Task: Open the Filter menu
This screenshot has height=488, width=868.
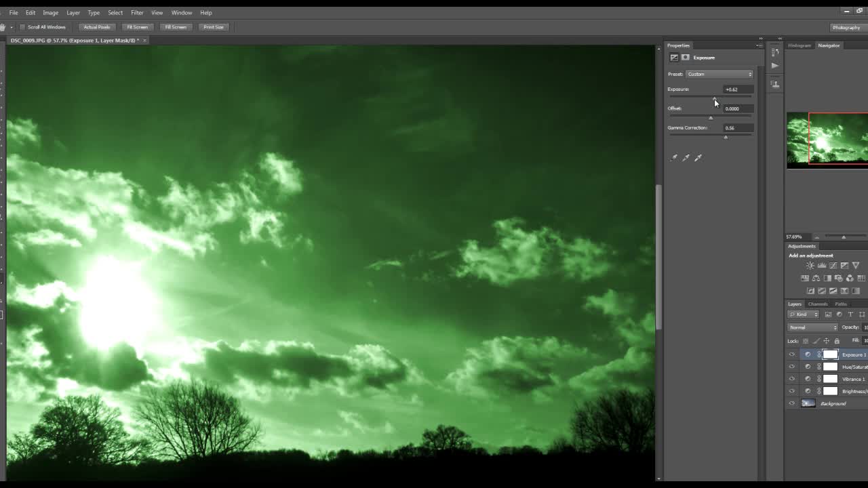Action: click(137, 12)
